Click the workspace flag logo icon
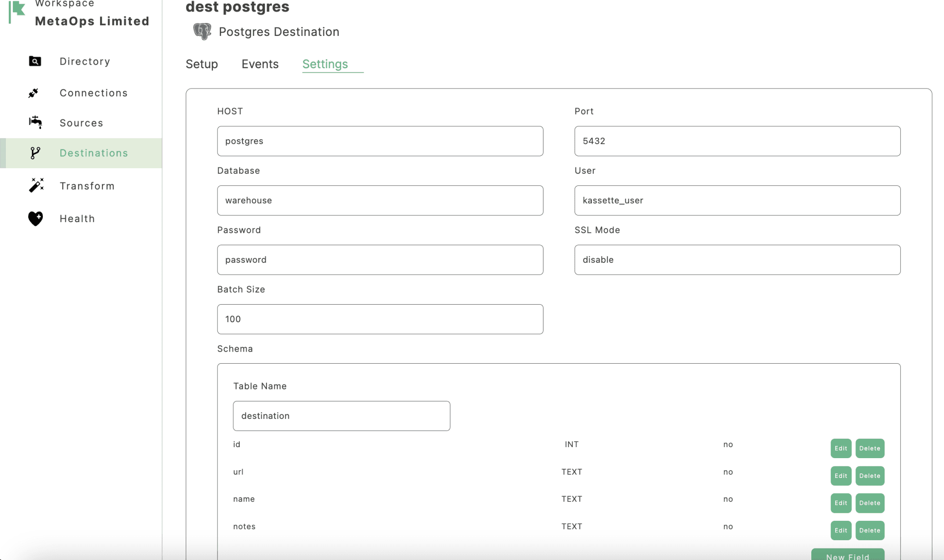This screenshot has height=560, width=944. [x=17, y=11]
